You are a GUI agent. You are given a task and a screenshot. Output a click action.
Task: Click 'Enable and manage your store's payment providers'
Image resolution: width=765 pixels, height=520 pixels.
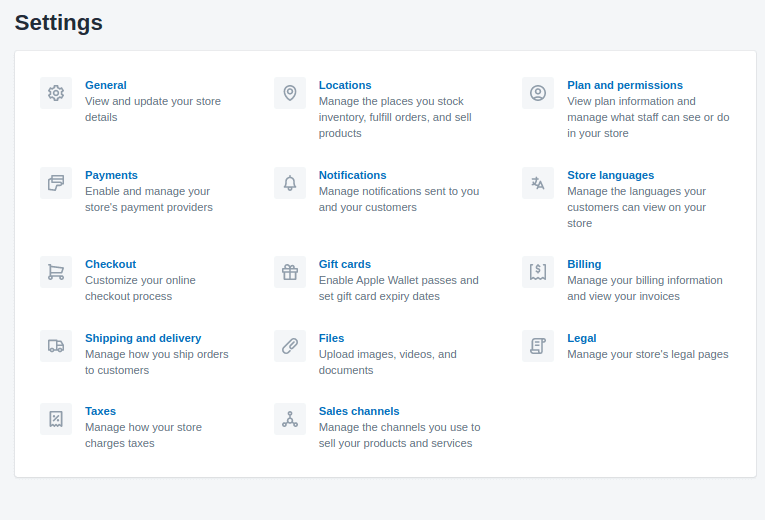(149, 199)
